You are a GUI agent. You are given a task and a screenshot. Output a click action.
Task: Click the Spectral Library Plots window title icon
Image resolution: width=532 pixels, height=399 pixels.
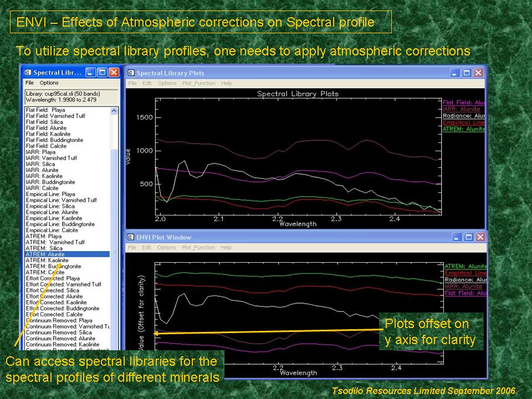click(131, 73)
